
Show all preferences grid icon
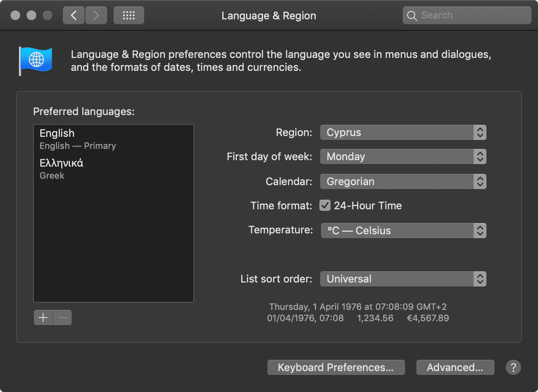point(129,16)
